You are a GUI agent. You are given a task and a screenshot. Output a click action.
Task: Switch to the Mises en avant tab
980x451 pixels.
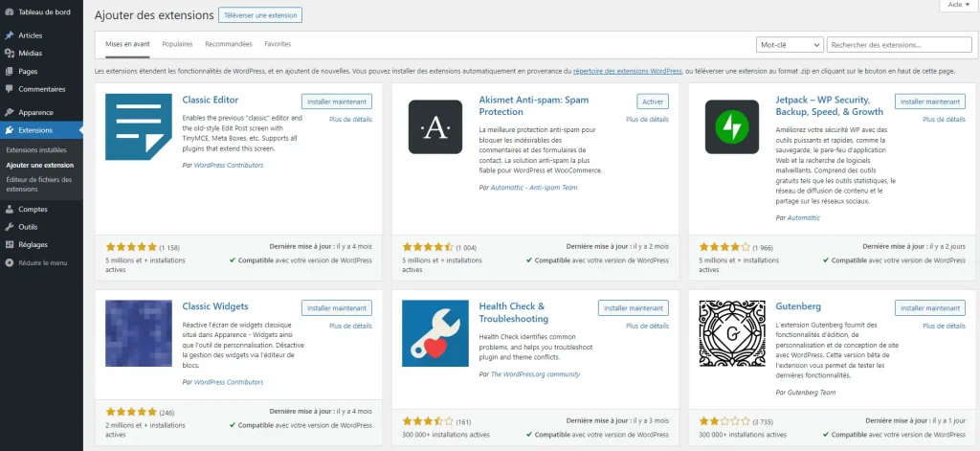point(127,44)
